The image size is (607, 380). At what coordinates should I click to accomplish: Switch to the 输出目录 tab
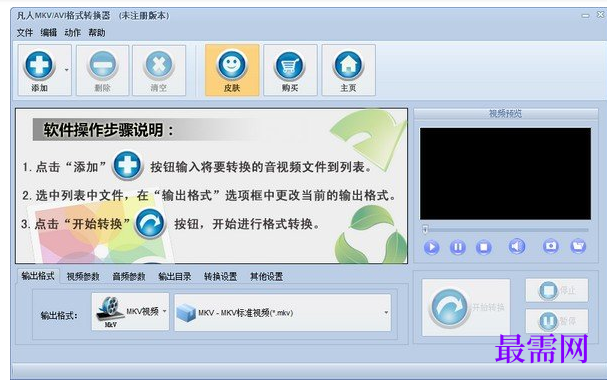coord(175,276)
